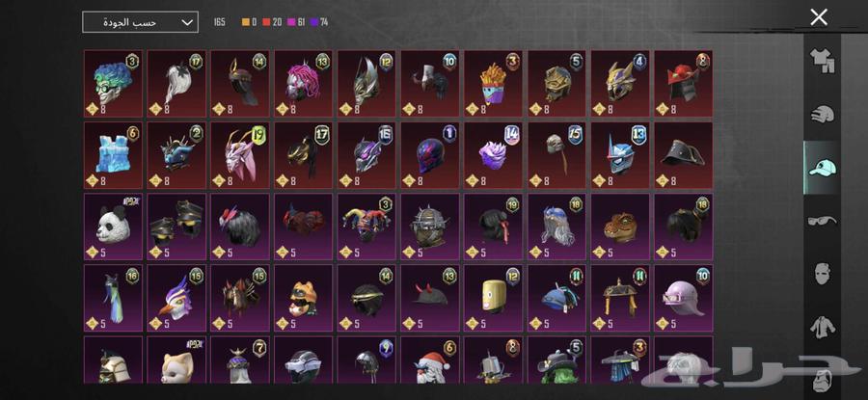
Task: Filter by orange rarity swatch
Action: click(x=245, y=23)
